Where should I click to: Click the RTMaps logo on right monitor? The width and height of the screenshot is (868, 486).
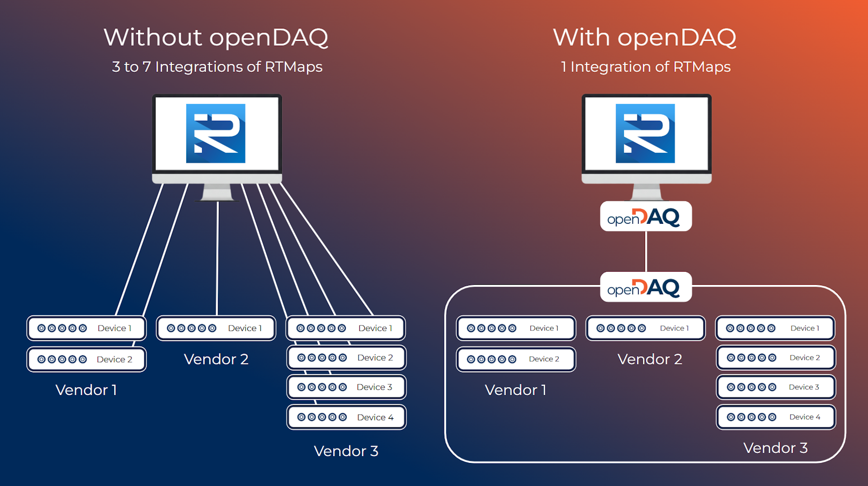[x=645, y=133]
